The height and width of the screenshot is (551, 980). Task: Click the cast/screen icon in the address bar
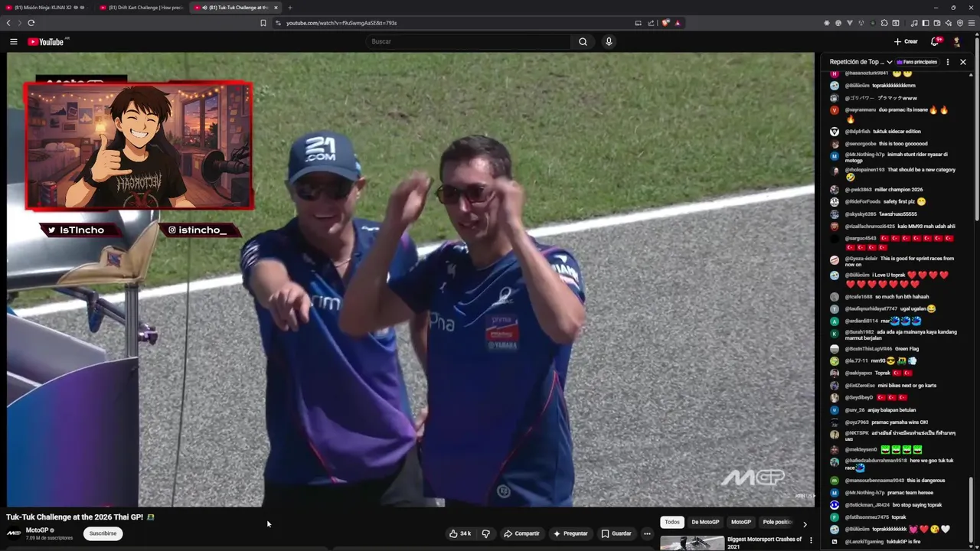(x=638, y=23)
